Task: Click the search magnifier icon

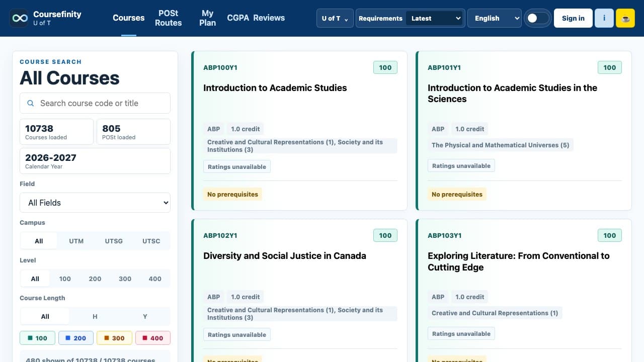Action: point(30,103)
